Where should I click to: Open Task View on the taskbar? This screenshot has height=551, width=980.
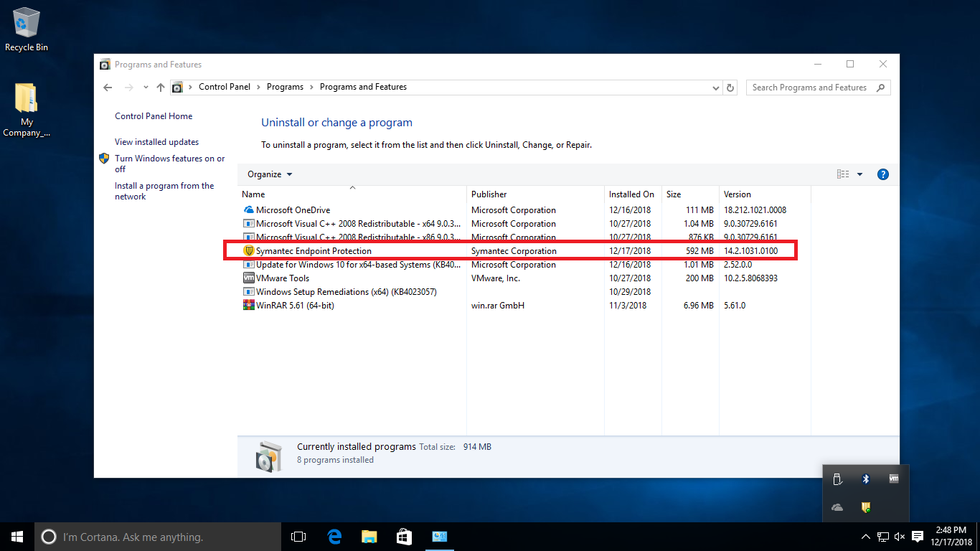coord(298,537)
